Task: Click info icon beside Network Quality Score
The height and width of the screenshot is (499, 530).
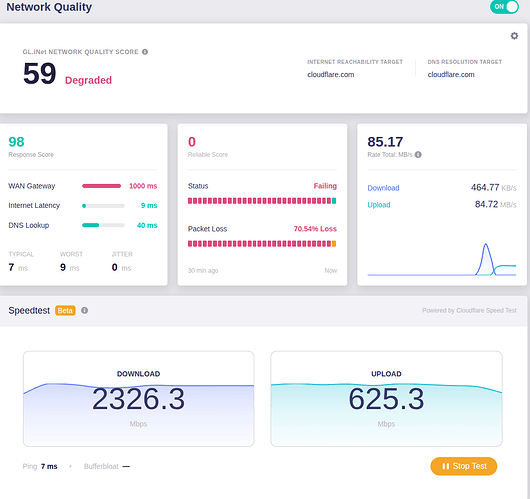Action: 145,52
